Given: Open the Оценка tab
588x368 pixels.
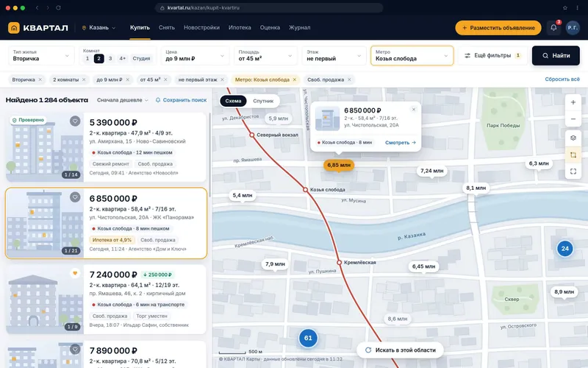Looking at the screenshot, I should (x=270, y=27).
